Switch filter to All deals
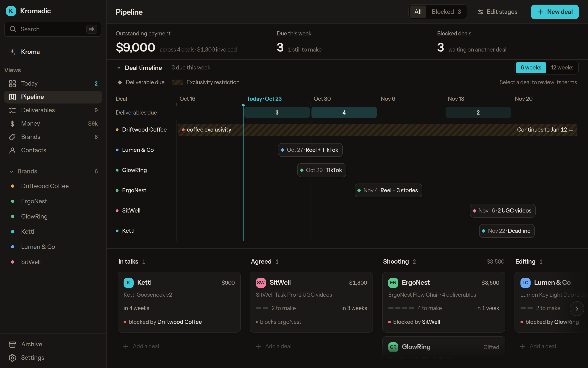This screenshot has width=588, height=368. tap(418, 12)
